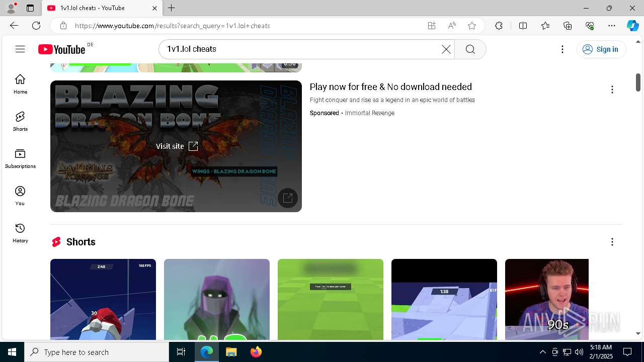Open Copilot sidebar
The width and height of the screenshot is (644, 362).
[632, 26]
